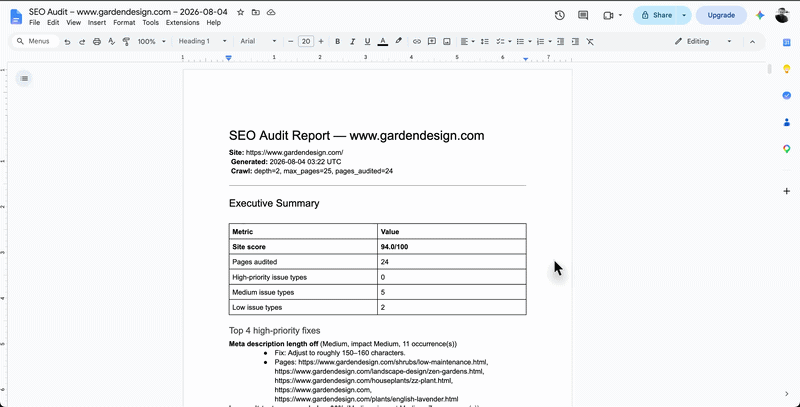Decrease indent
This screenshot has height=407, width=800.
560,42
